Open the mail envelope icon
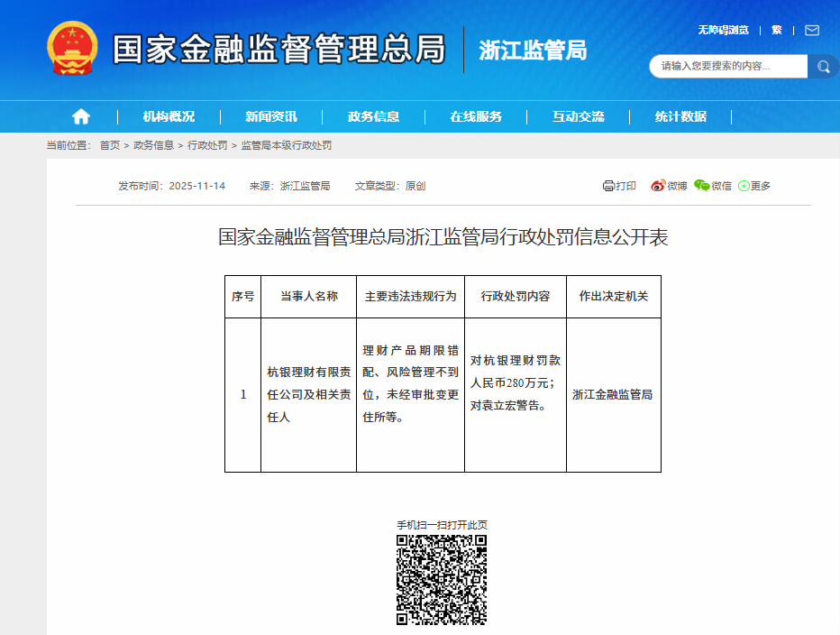840x635 pixels. point(812,30)
